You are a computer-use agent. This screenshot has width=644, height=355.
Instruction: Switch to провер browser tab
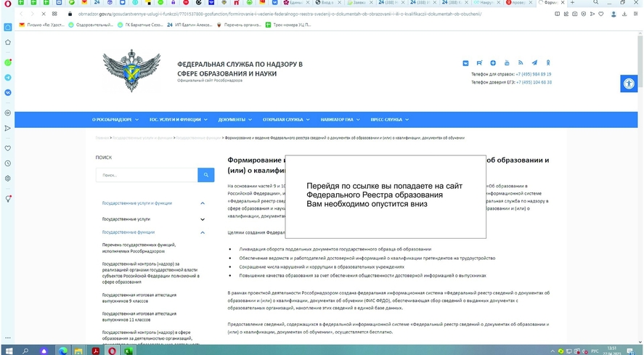click(517, 3)
